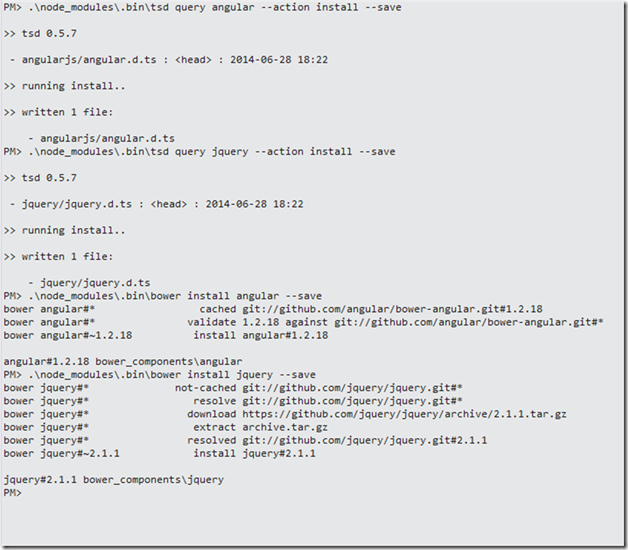Image resolution: width=628 pixels, height=550 pixels.
Task: Click the first tsd query angular command
Action: pos(202,7)
